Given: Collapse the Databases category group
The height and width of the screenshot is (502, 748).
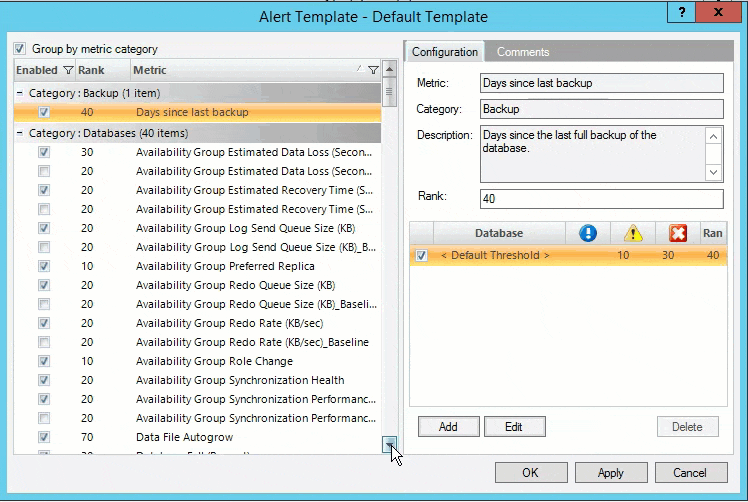Looking at the screenshot, I should pyautogui.click(x=21, y=133).
